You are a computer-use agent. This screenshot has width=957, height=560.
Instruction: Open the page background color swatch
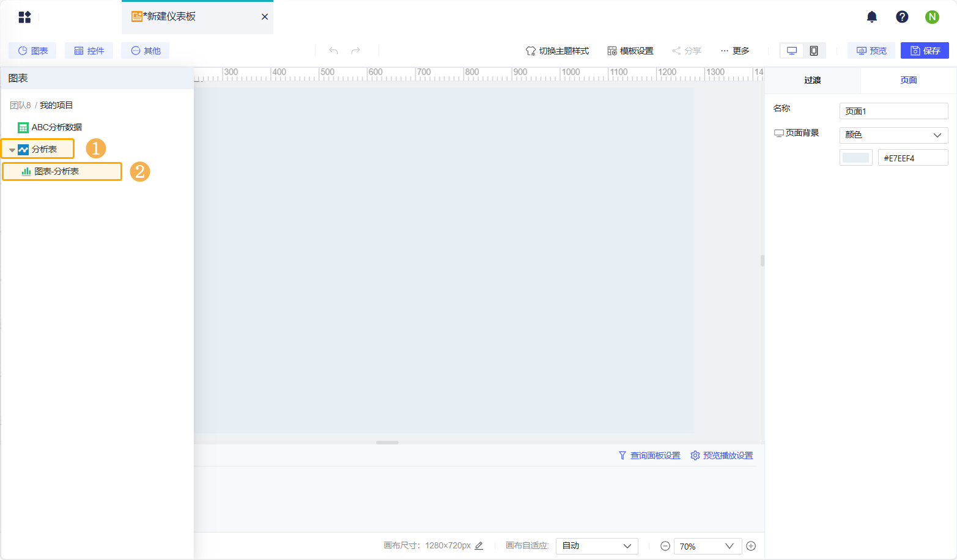coord(855,157)
